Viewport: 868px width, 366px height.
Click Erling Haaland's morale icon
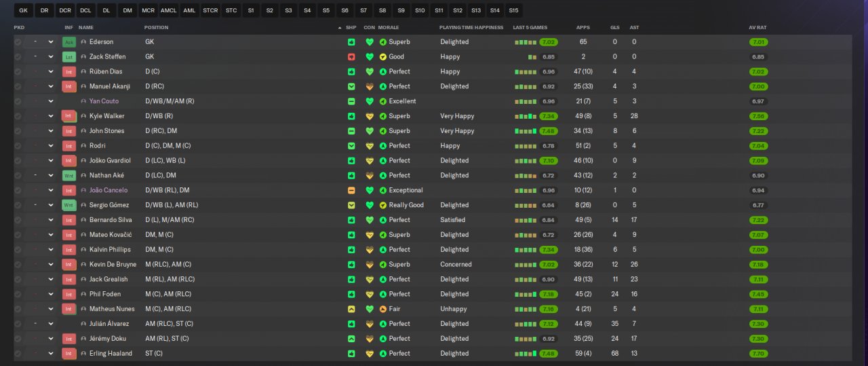pos(383,354)
